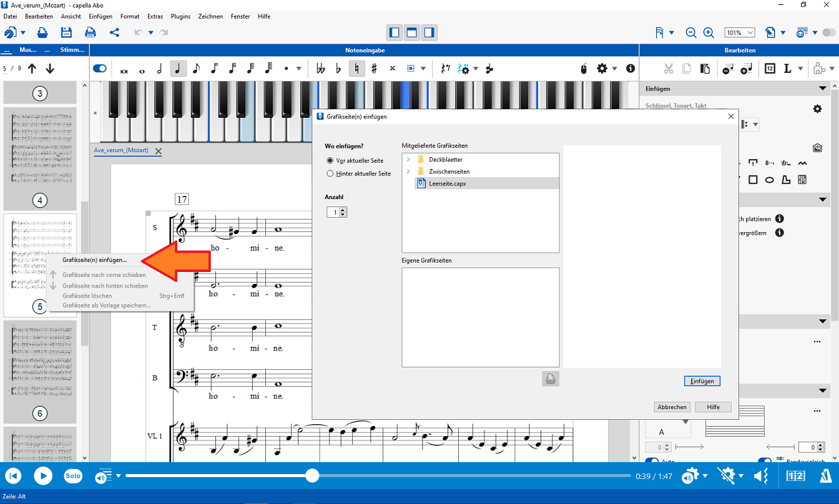Click the Abbrechen button
Viewport: 839px width, 504px height.
click(672, 407)
